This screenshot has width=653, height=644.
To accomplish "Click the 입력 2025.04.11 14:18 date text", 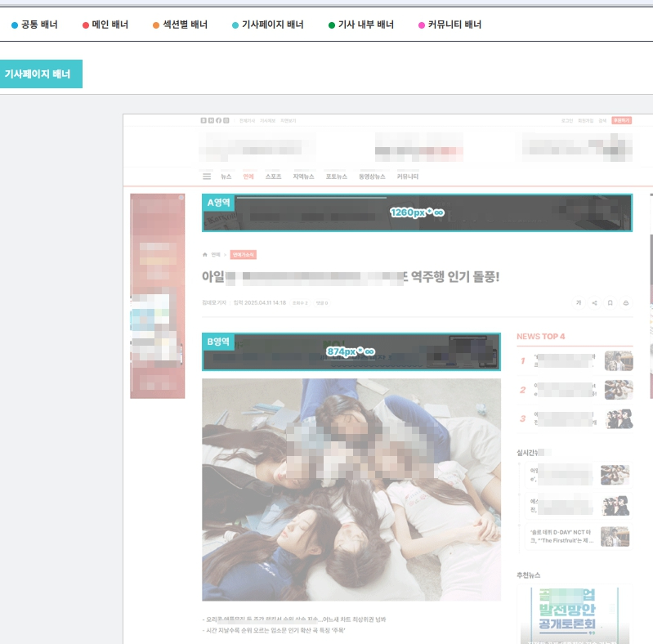I will 260,303.
